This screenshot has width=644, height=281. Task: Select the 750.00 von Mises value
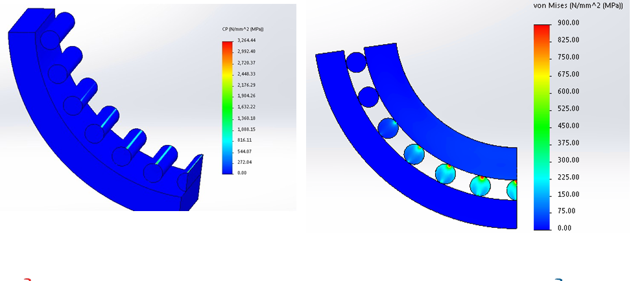coord(568,57)
